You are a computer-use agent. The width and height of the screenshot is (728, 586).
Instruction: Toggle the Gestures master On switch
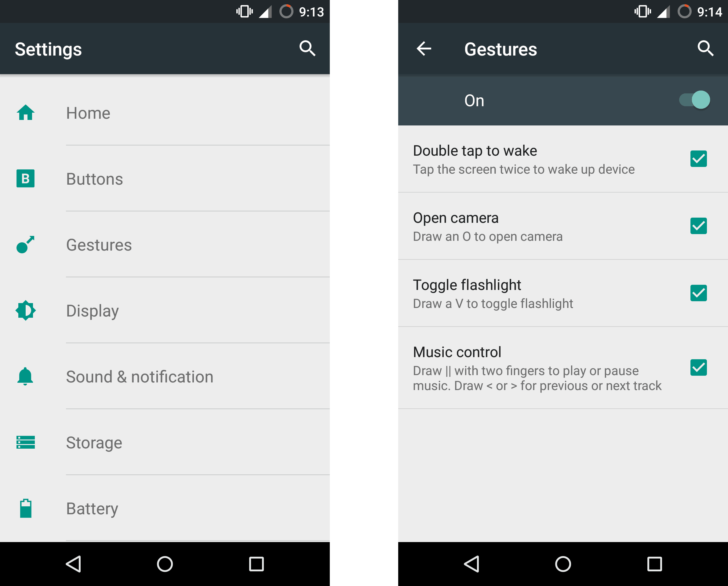[x=697, y=99]
